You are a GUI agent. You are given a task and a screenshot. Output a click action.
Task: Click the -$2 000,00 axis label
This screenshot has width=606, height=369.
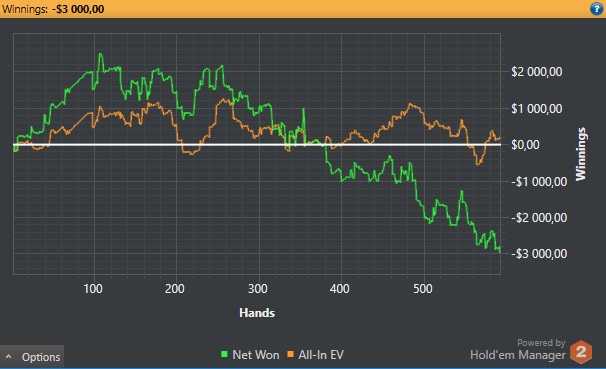click(x=539, y=218)
